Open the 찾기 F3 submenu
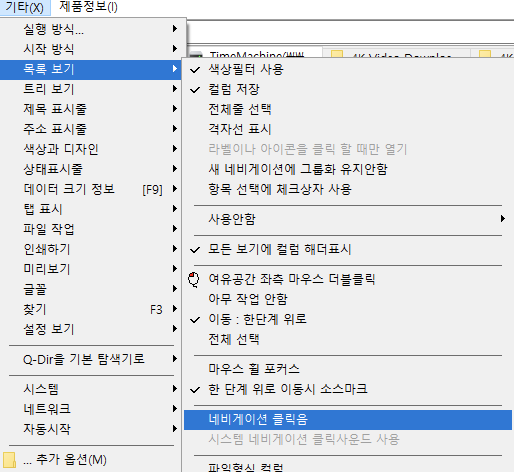Viewport: 514px width, 472px height. tap(91, 309)
